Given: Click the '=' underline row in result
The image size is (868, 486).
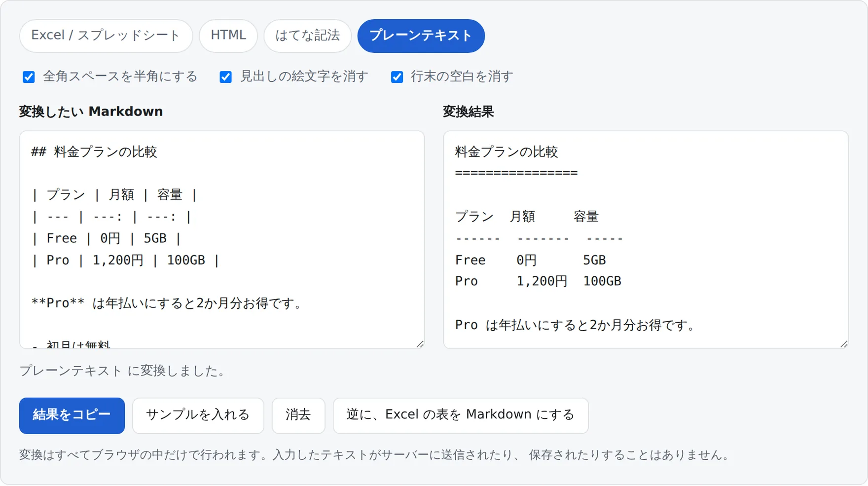Looking at the screenshot, I should click(516, 173).
